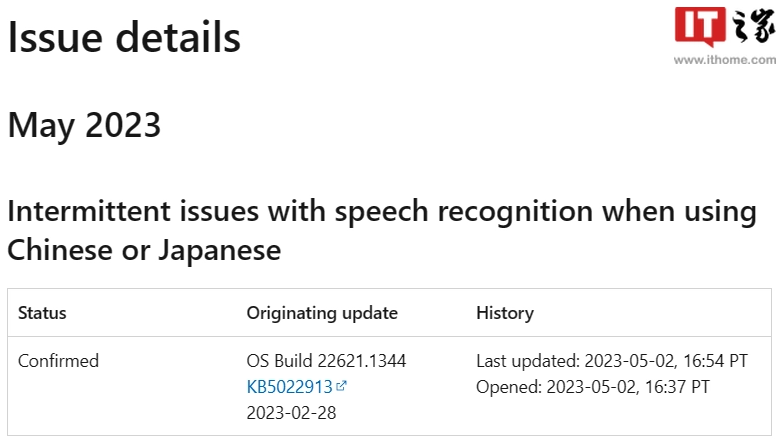Image resolution: width=780 pixels, height=442 pixels.
Task: Click the red IT speech-bubble logo
Action: tap(699, 29)
